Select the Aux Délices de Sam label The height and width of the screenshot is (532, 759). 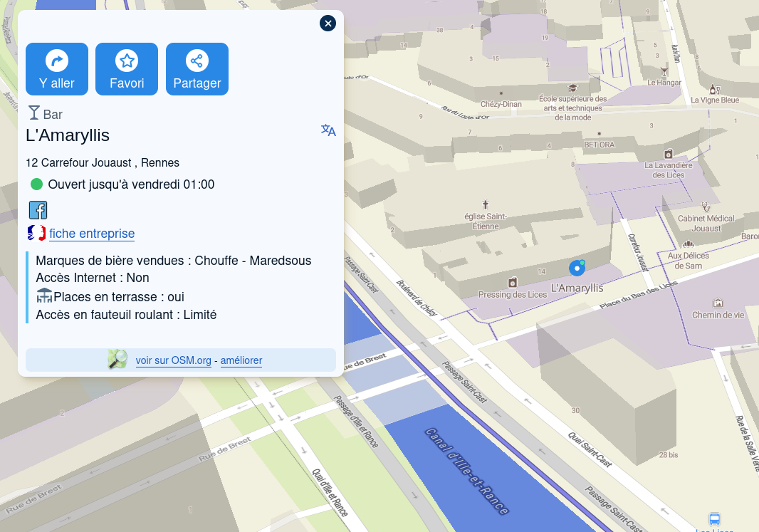coord(688,261)
